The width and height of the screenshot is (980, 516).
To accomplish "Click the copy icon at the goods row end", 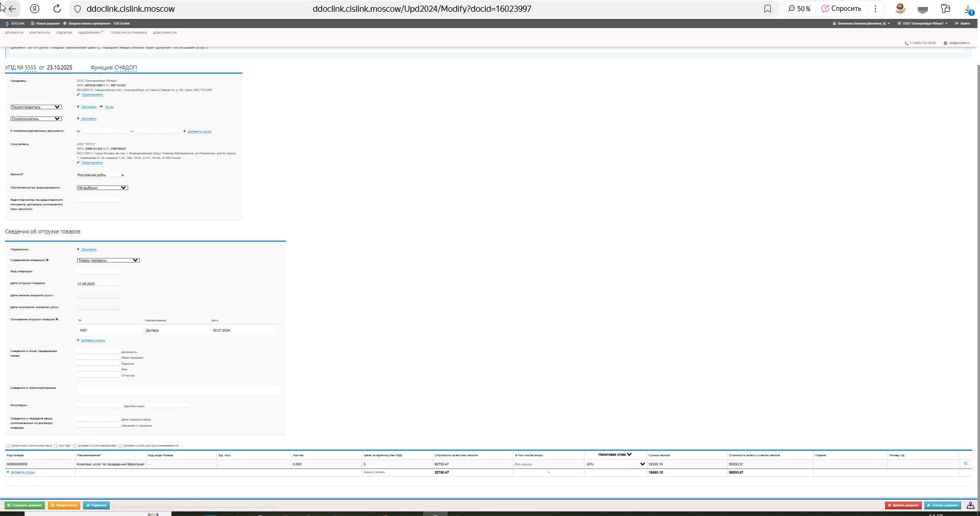I will pos(966,464).
